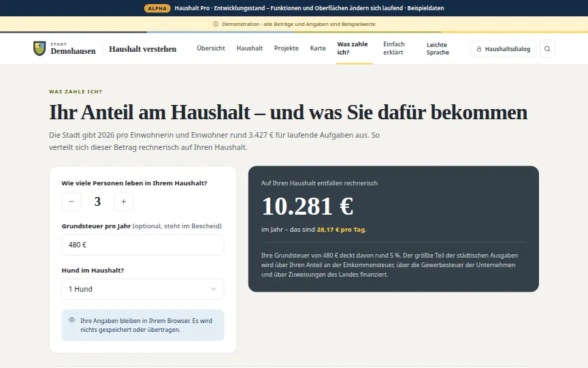Screen dimensions: 588x368
Task: Open the search magnifier icon
Action: (x=547, y=49)
